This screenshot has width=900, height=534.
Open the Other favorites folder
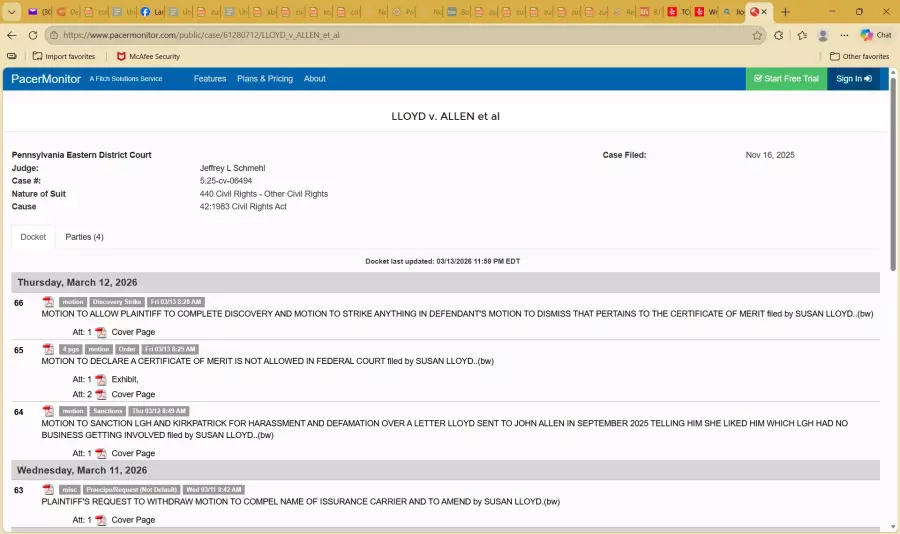point(859,56)
